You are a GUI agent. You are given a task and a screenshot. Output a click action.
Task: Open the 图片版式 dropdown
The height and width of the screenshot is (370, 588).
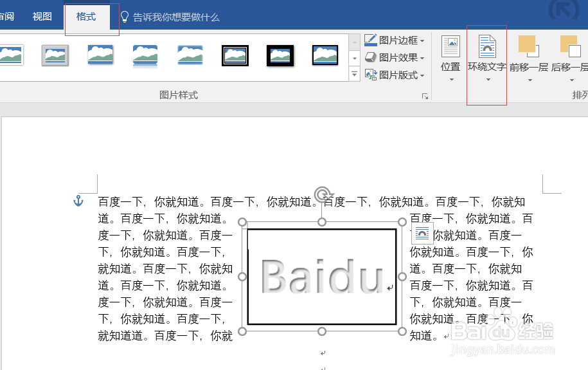pos(395,75)
